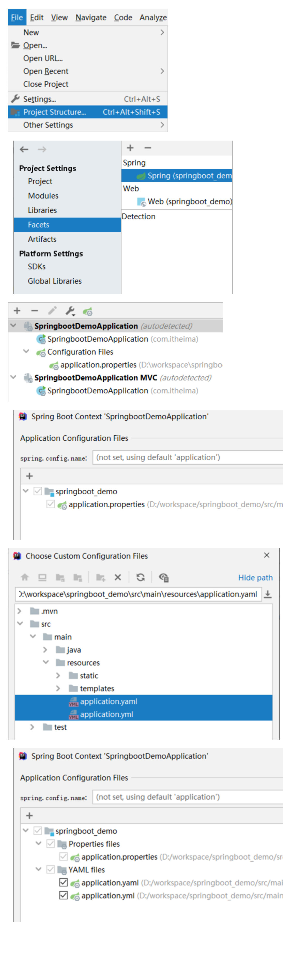Collapse SpringbootDemoApplication MVC tree node
The height and width of the screenshot is (980, 283).
13,377
